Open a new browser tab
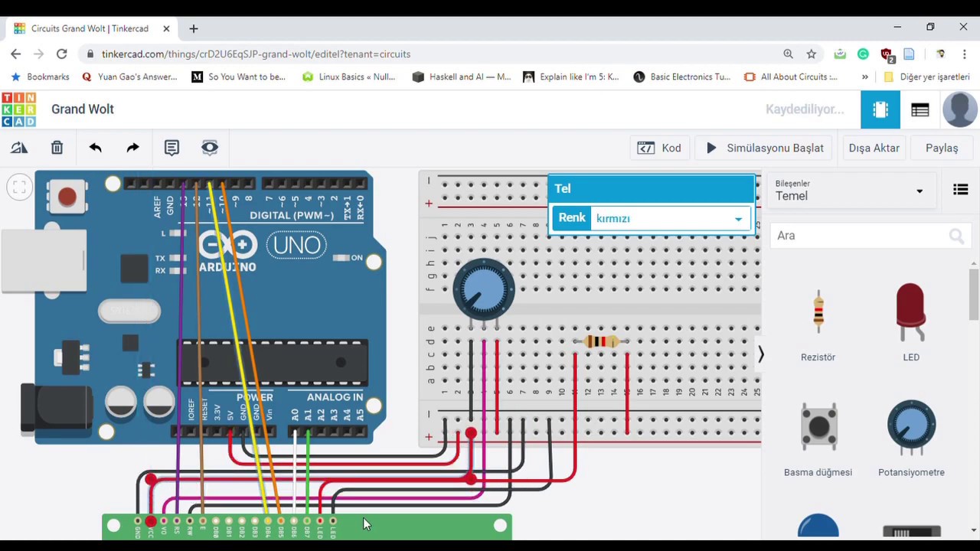Image resolution: width=980 pixels, height=551 pixels. 194,28
